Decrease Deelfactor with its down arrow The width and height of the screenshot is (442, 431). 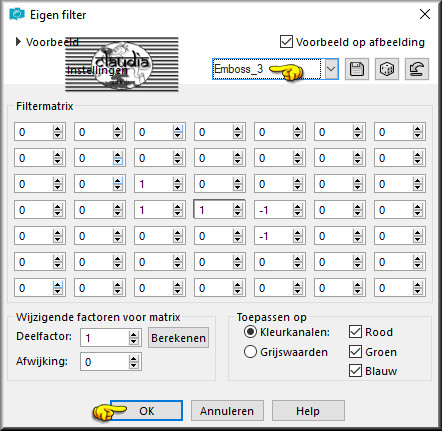coord(134,341)
